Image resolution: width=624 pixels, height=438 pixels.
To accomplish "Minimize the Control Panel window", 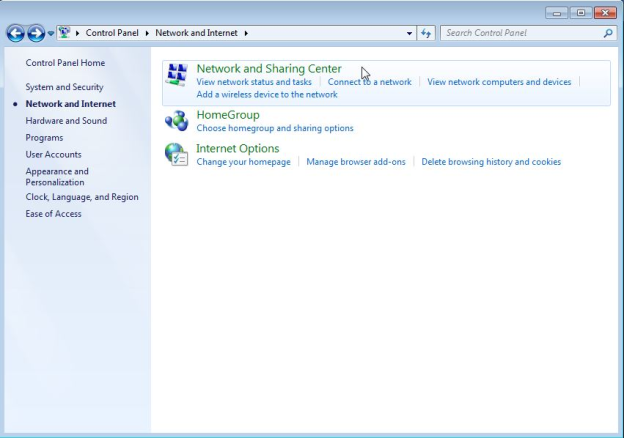I will tap(557, 13).
